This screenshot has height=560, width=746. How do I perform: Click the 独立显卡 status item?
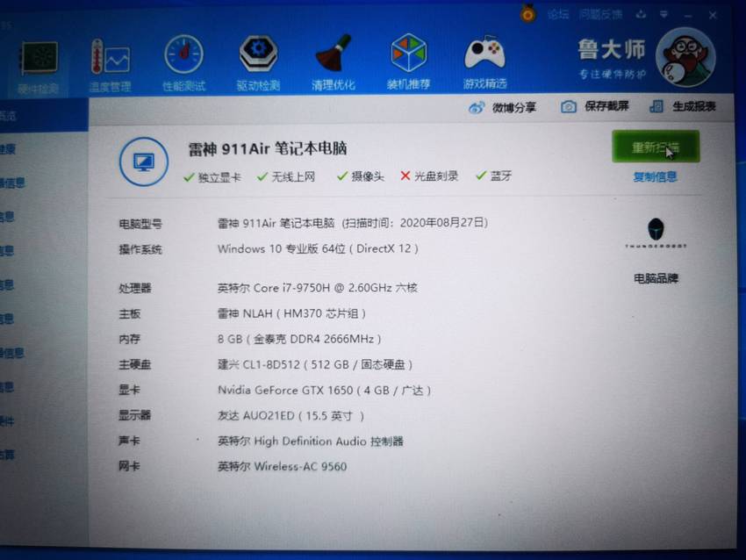point(212,177)
